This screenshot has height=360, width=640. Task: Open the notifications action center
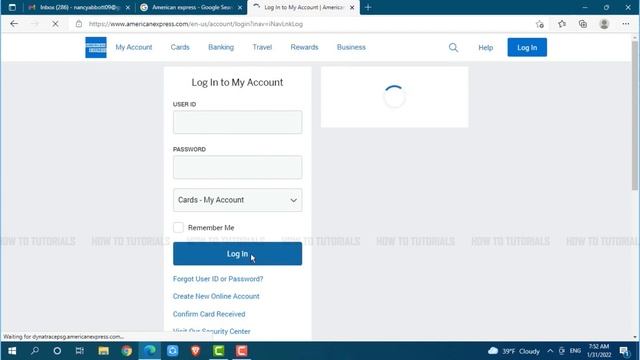[x=624, y=351]
